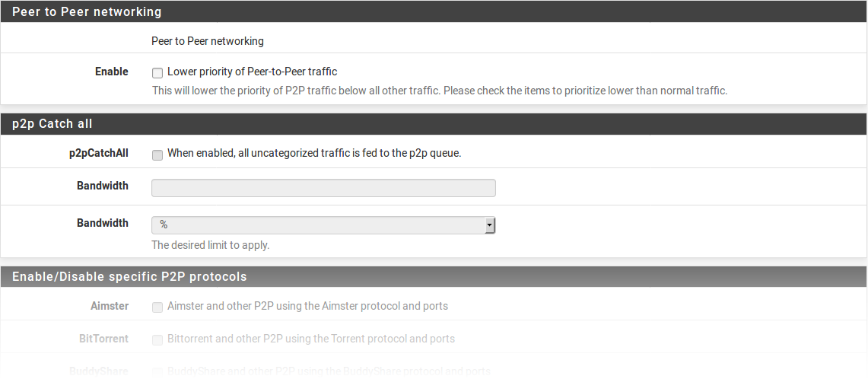Image resolution: width=868 pixels, height=379 pixels.
Task: Click 'The desired limit to apply' help text
Action: click(x=211, y=245)
